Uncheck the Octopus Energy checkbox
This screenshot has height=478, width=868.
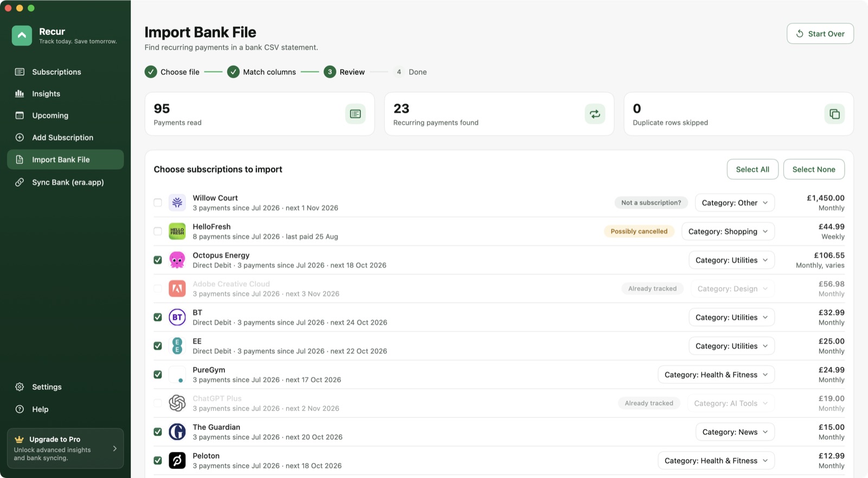158,260
